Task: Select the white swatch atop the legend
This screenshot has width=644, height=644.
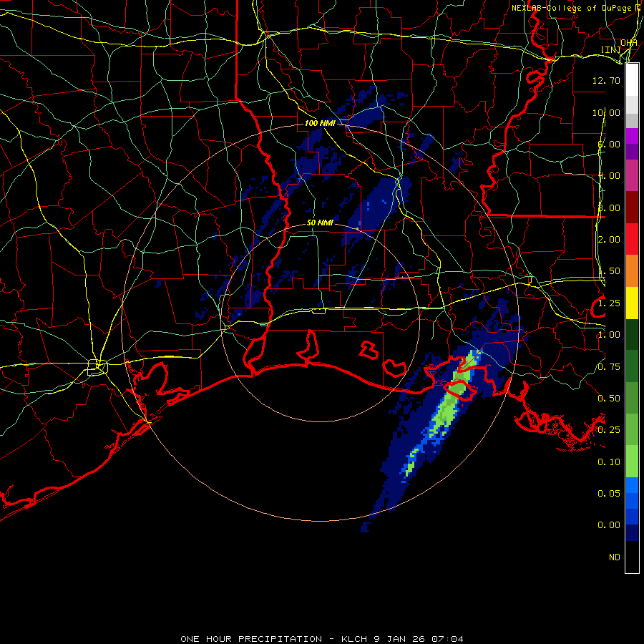Action: tap(632, 80)
